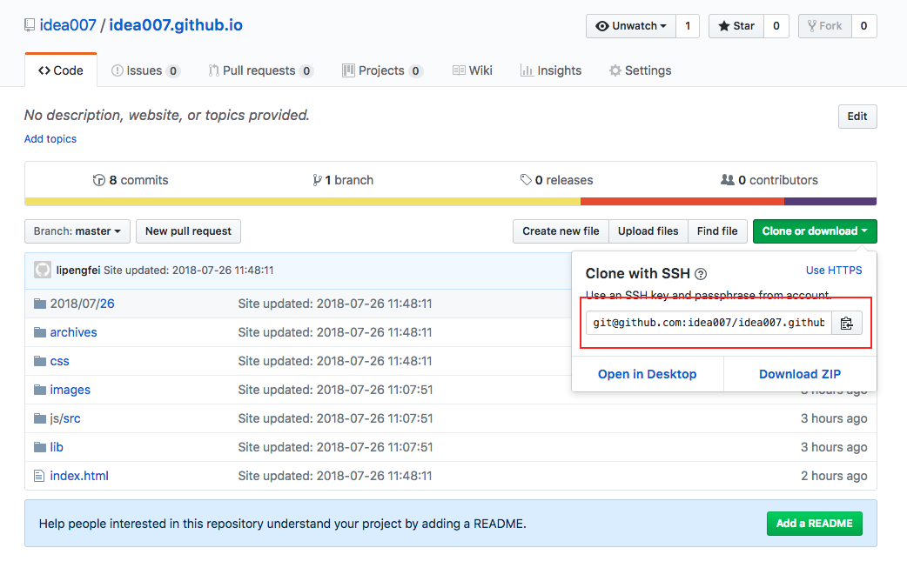Open the Pull requests tab
The height and width of the screenshot is (588, 907).
coord(260,70)
